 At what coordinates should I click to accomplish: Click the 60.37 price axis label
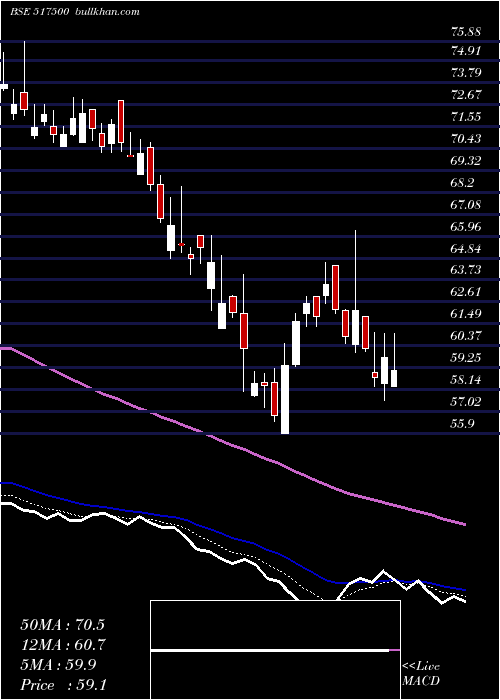pos(466,335)
